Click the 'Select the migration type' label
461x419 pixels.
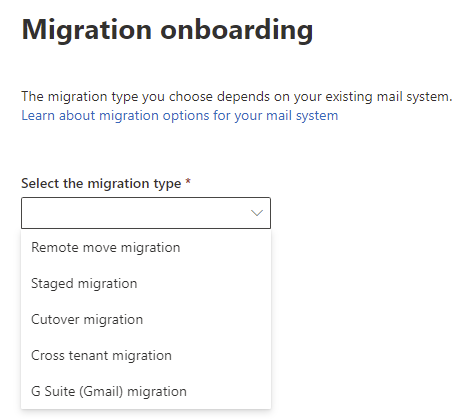(101, 184)
